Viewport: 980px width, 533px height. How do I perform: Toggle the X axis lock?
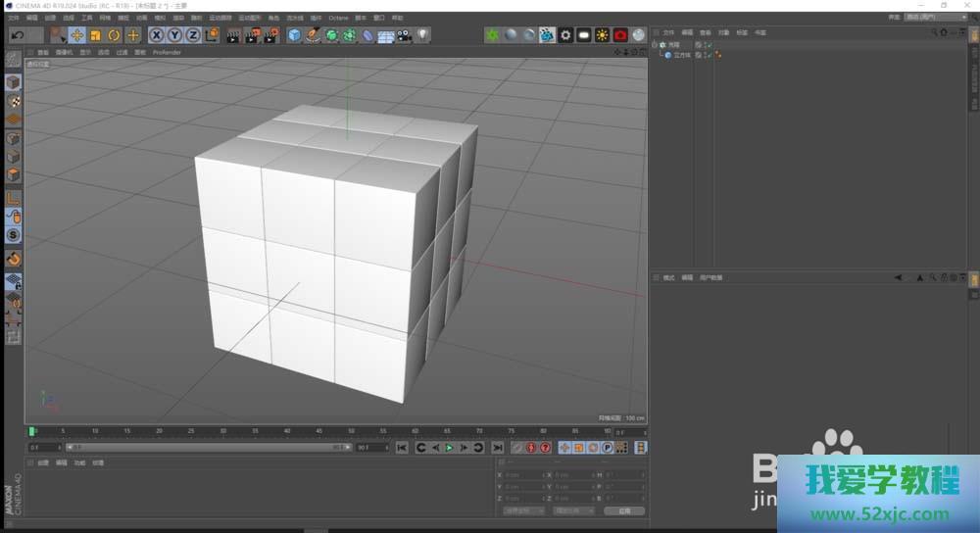pyautogui.click(x=157, y=35)
